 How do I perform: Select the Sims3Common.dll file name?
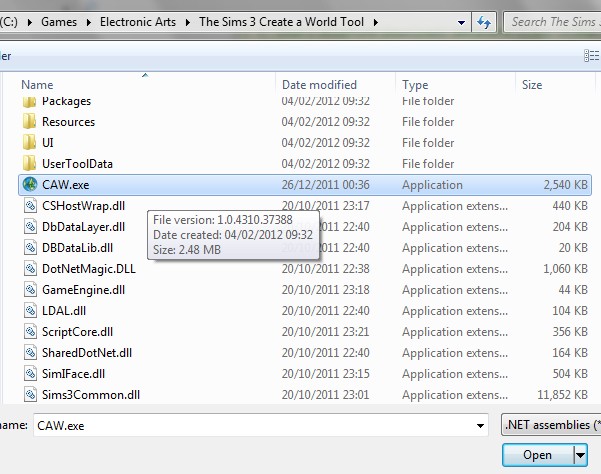[x=91, y=395]
